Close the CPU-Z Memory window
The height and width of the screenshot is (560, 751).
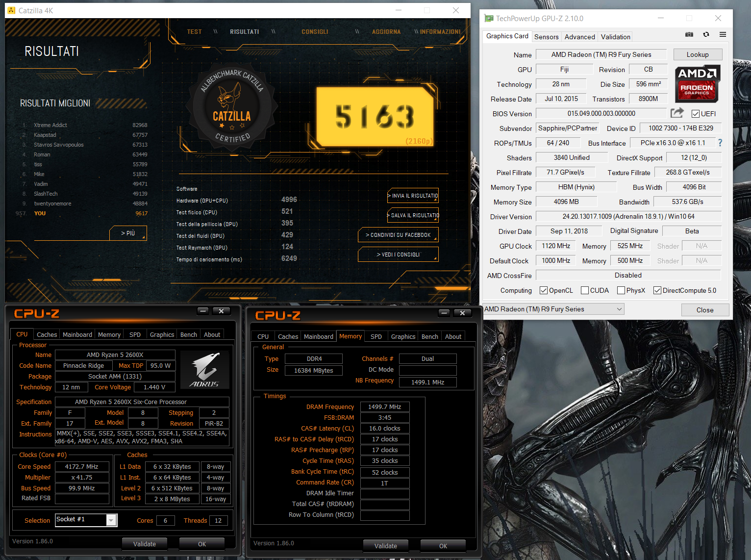point(462,313)
